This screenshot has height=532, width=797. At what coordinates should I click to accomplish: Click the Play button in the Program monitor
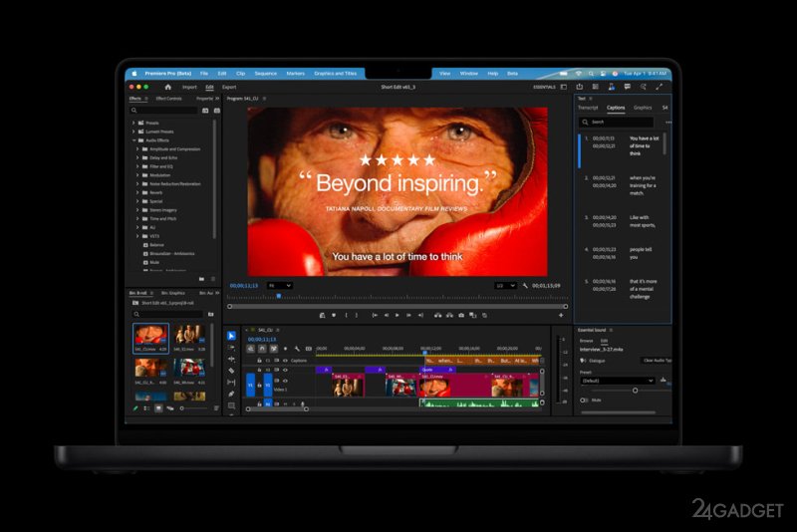pos(398,315)
